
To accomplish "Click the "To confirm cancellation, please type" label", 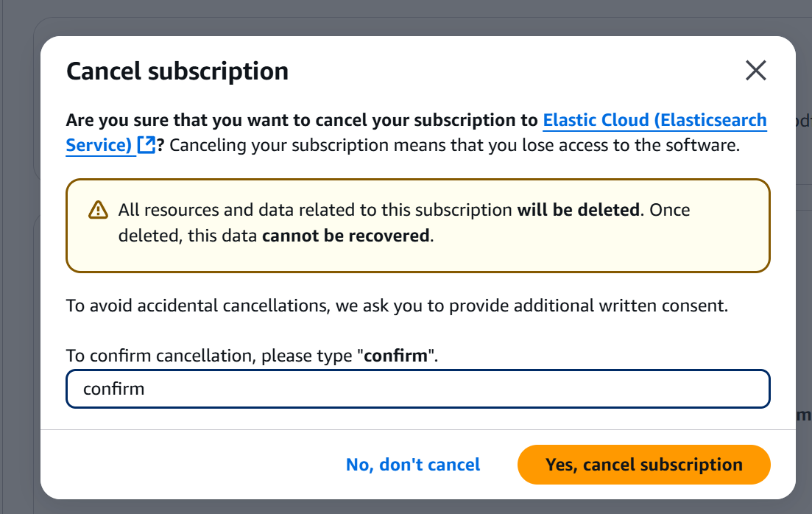I will click(211, 356).
